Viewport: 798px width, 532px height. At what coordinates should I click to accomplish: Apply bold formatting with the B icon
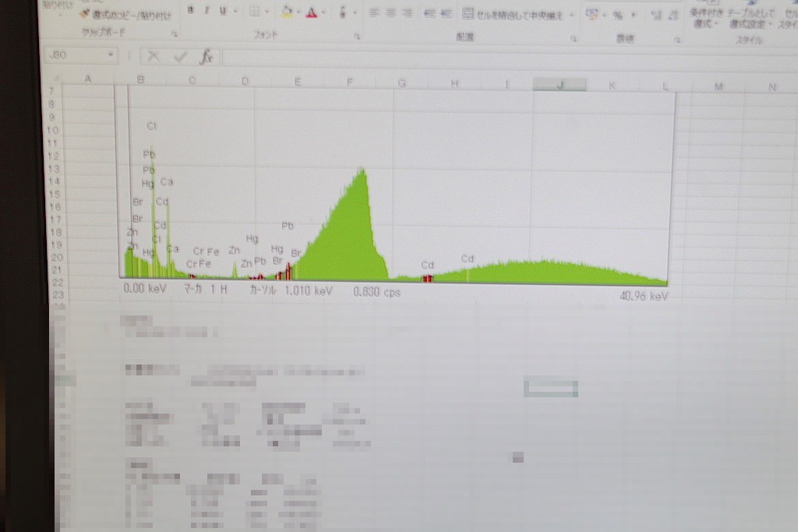190,9
